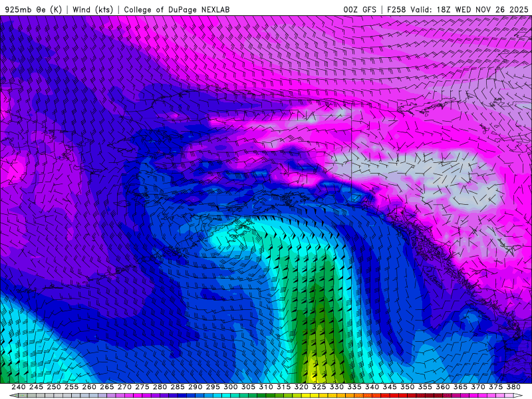This screenshot has height=399, width=532.
Task: Click the 275 colorbar scale label
Action: (142, 387)
